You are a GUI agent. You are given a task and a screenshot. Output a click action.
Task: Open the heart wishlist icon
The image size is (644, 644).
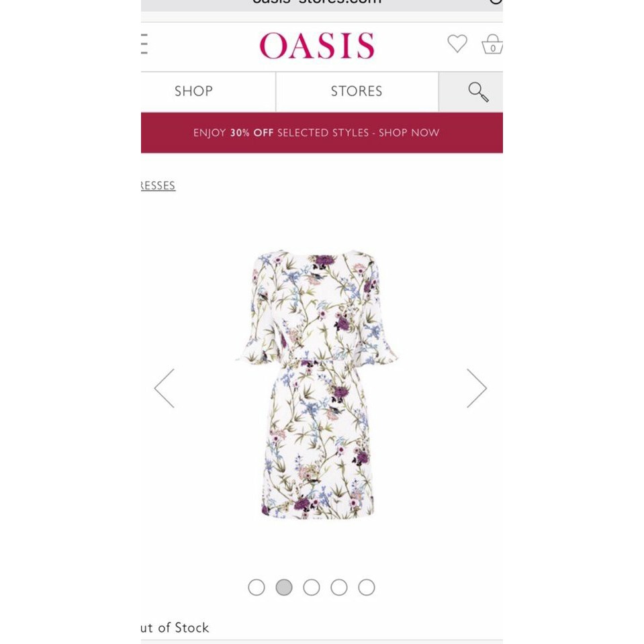(457, 44)
